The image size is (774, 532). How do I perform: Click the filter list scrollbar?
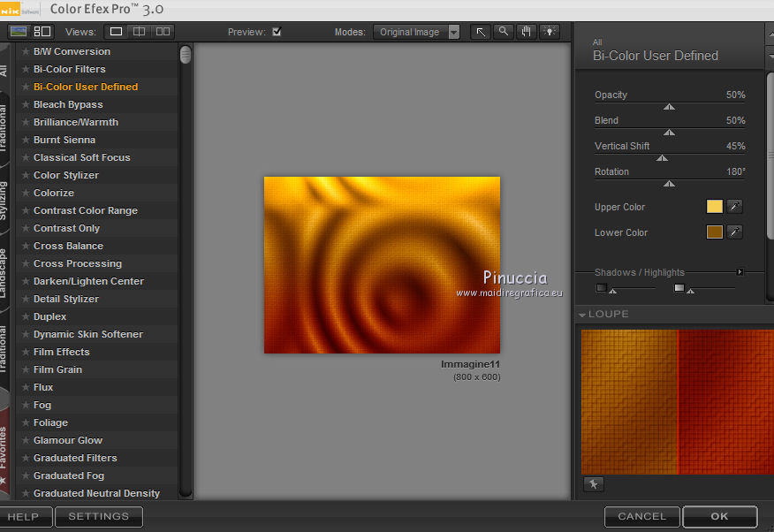(186, 56)
